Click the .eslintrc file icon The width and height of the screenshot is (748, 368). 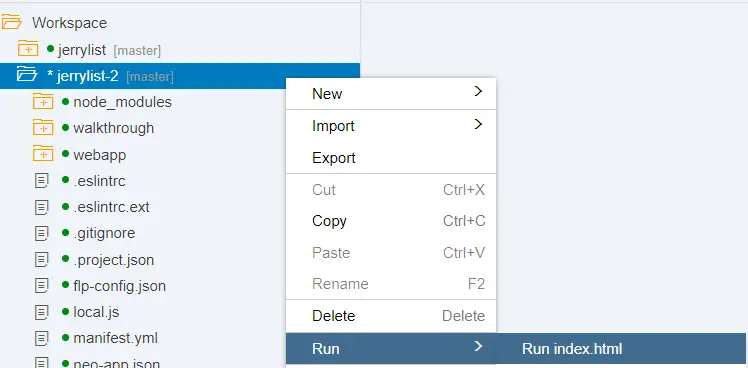42,180
